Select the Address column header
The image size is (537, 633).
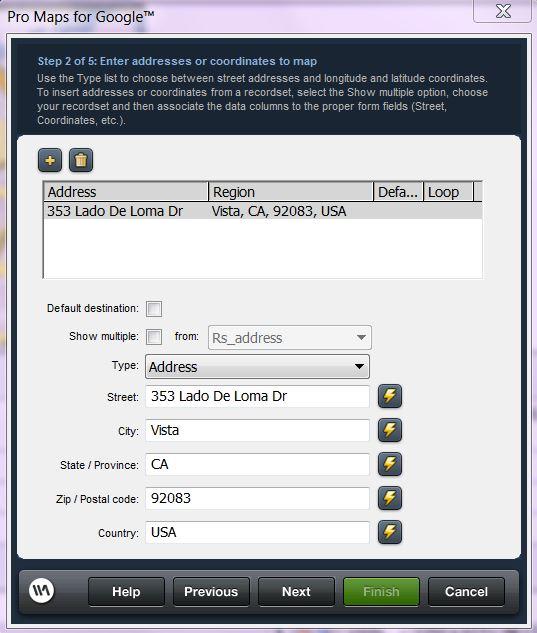click(x=126, y=192)
